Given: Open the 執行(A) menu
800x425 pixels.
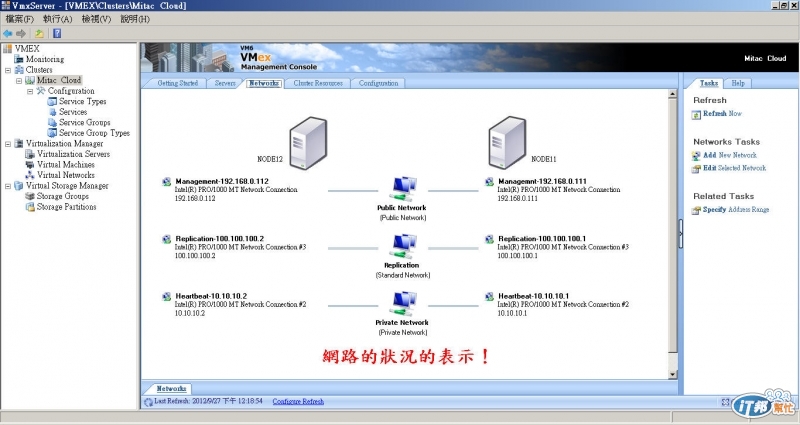Looking at the screenshot, I should (x=58, y=19).
